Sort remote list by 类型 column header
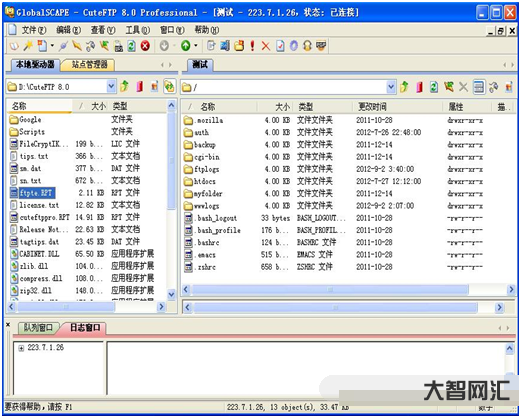The image size is (519, 416). [x=322, y=107]
